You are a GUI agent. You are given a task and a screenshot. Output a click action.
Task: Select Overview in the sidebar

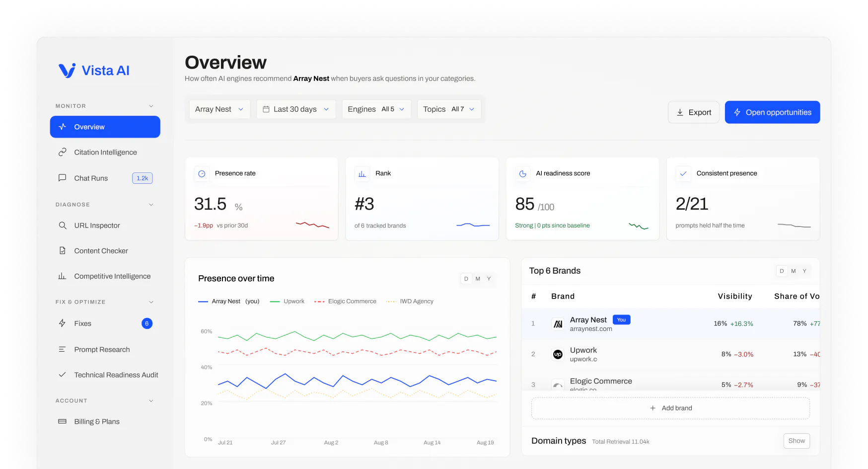pyautogui.click(x=105, y=127)
